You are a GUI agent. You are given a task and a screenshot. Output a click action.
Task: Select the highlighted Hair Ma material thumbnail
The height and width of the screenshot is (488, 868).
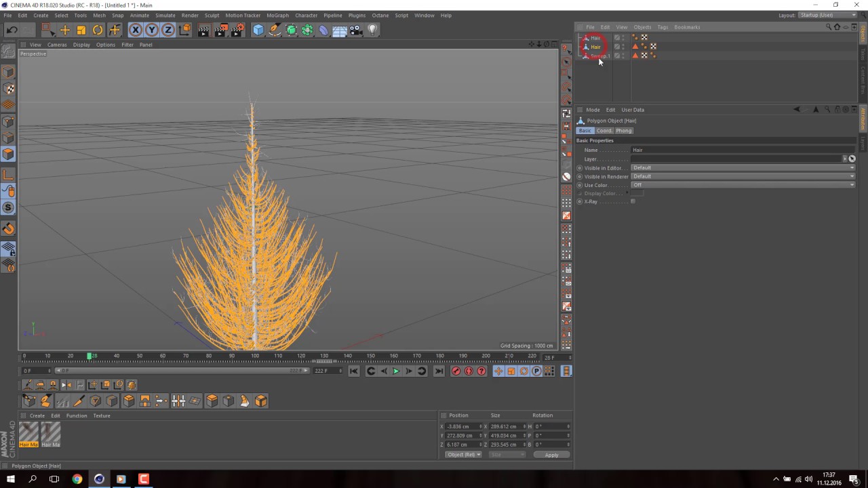pyautogui.click(x=28, y=434)
